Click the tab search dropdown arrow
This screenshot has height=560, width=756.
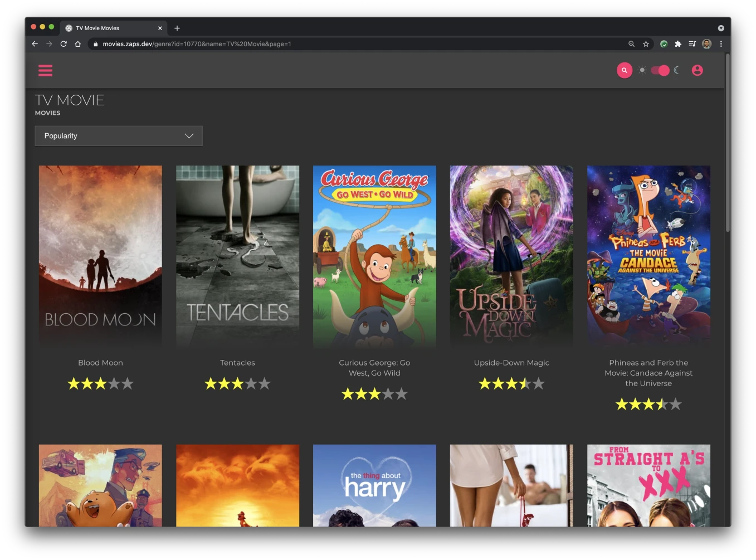(721, 28)
